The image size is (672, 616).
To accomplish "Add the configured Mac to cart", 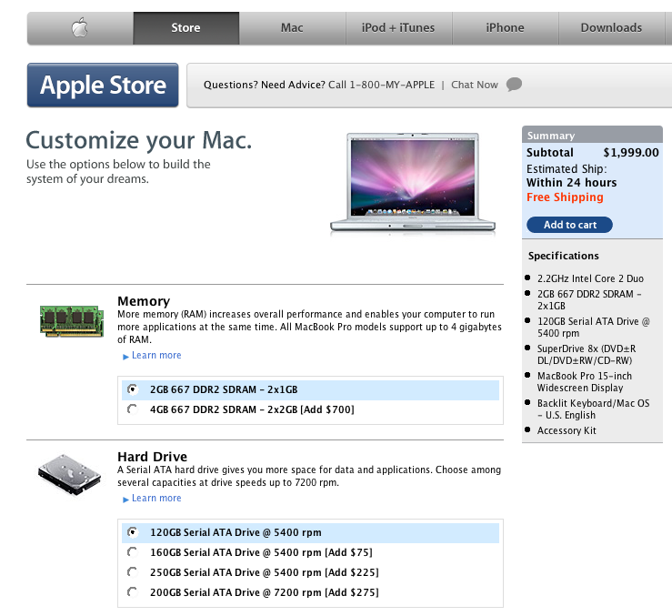I will tap(569, 225).
